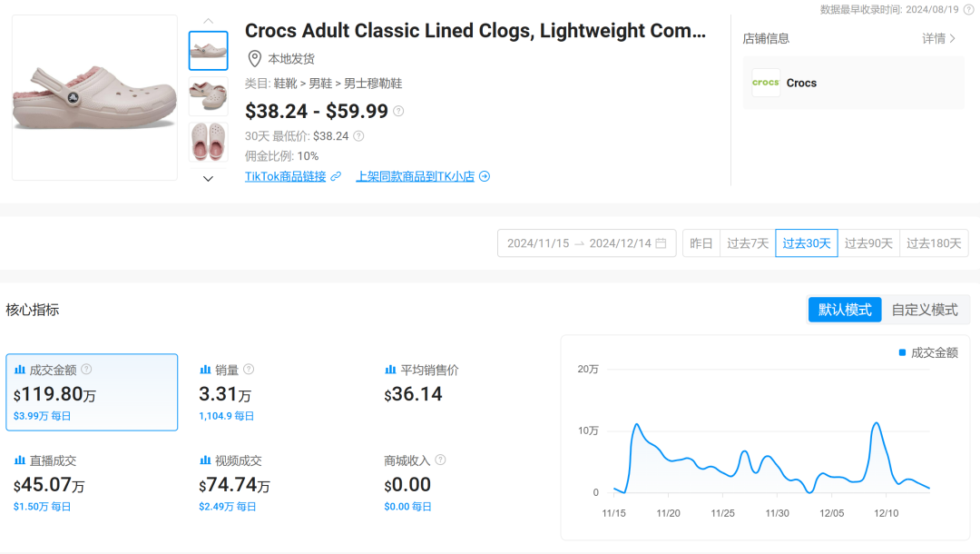
Task: Click the calendar icon in date range
Action: [661, 243]
